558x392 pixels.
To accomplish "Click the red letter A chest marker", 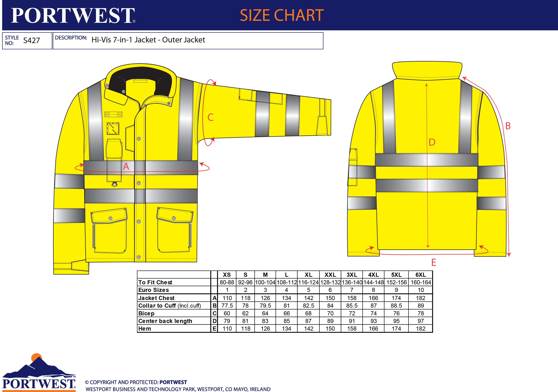I will 126,166.
